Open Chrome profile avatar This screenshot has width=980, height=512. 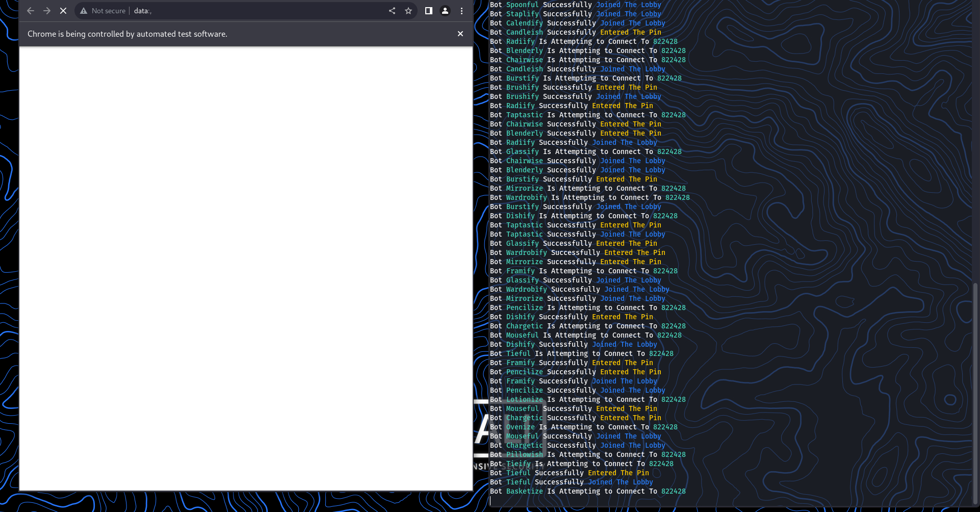[x=445, y=11]
